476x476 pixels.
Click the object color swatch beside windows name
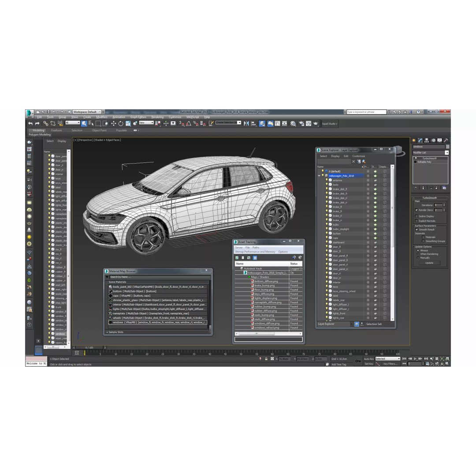click(x=447, y=147)
